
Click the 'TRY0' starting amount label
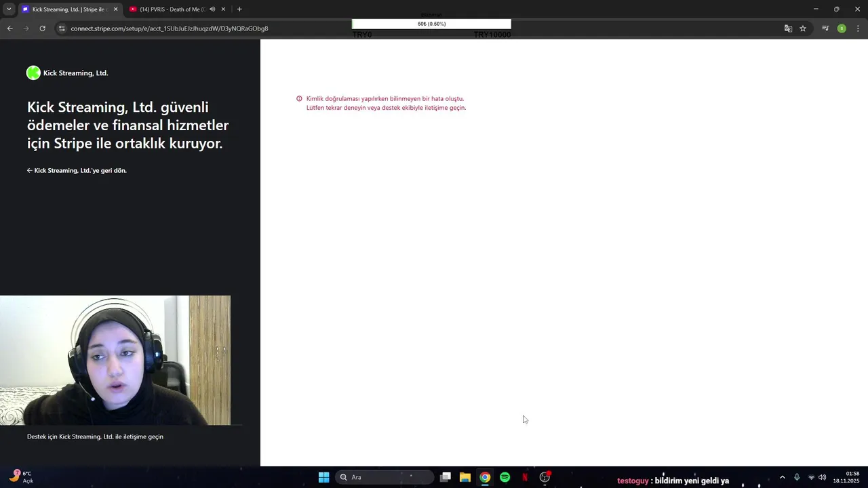coord(362,35)
